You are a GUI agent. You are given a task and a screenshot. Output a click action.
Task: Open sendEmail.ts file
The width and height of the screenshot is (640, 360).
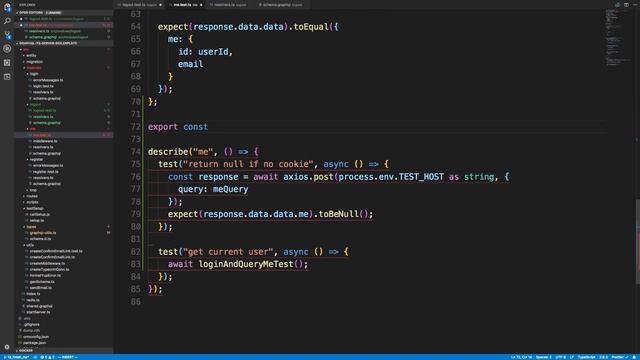coord(40,288)
